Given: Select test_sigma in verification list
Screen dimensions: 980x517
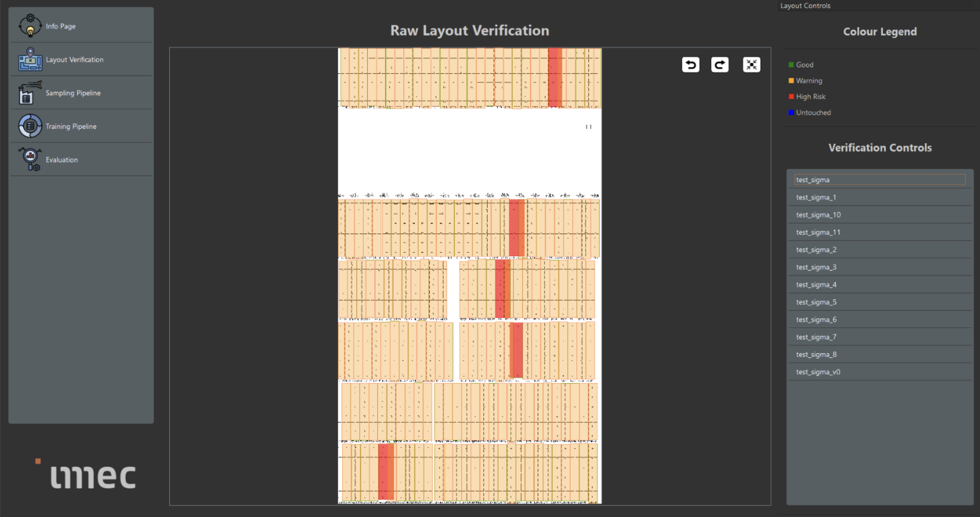Looking at the screenshot, I should coord(880,180).
